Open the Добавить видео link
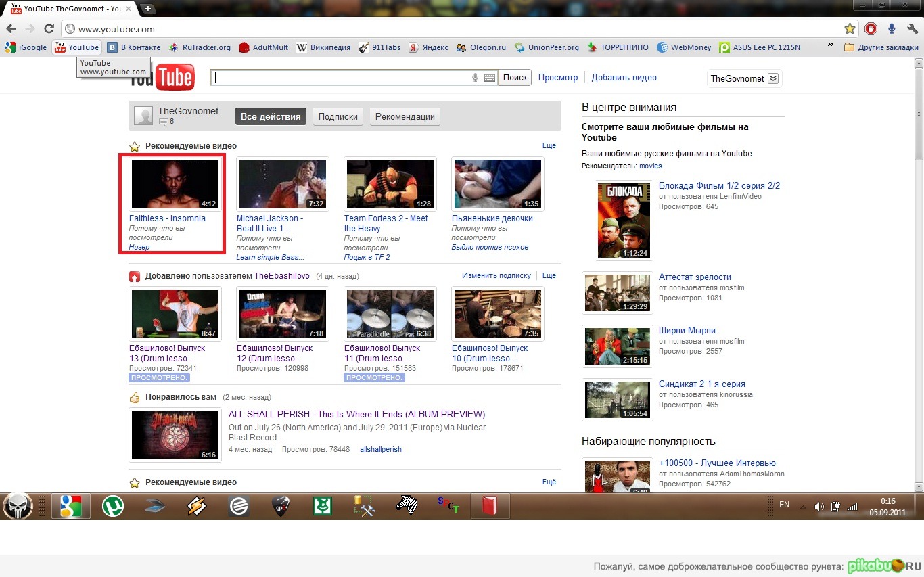Viewport: 924px width, 577px height. [624, 77]
